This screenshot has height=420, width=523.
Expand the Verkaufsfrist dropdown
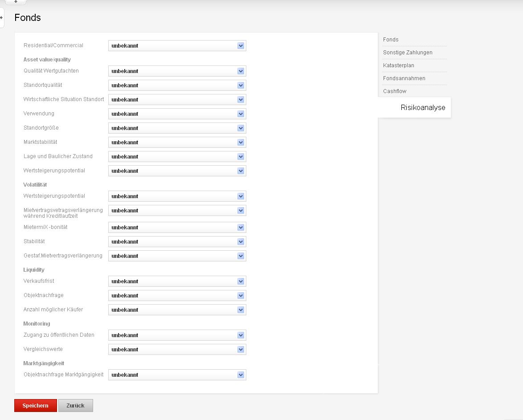(177, 281)
